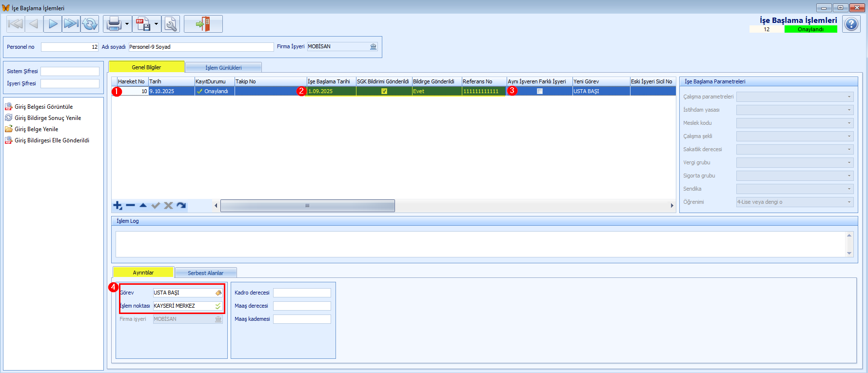Image resolution: width=868 pixels, height=373 pixels.
Task: Jump to the last record
Action: pyautogui.click(x=71, y=24)
